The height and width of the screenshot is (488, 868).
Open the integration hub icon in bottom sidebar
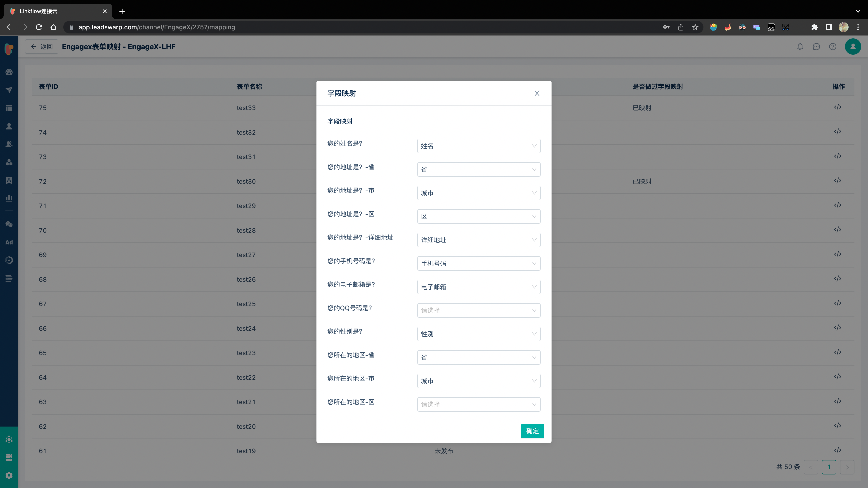[9, 439]
